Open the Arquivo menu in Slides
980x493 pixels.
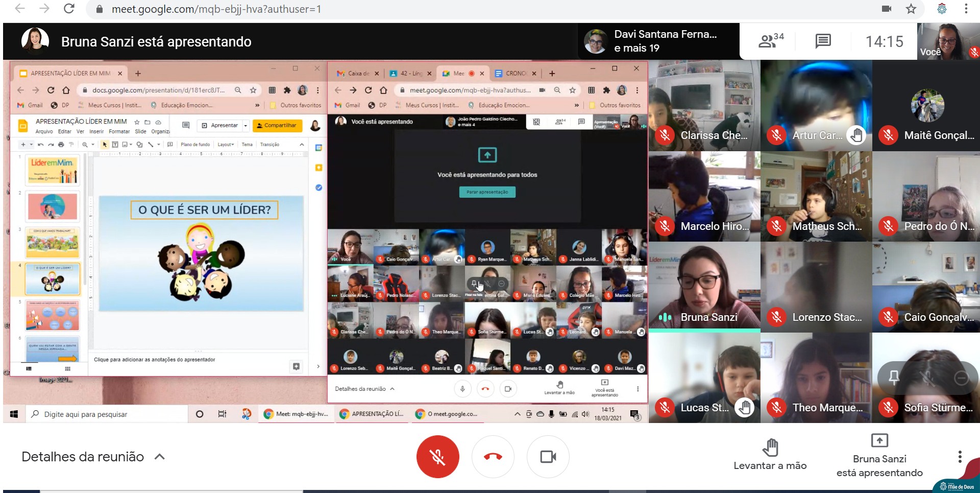[44, 132]
